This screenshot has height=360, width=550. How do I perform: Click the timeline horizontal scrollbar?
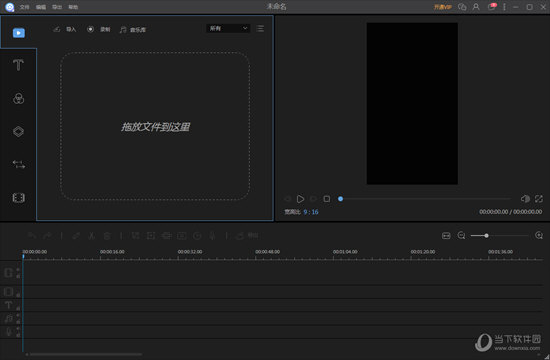[x=86, y=354]
